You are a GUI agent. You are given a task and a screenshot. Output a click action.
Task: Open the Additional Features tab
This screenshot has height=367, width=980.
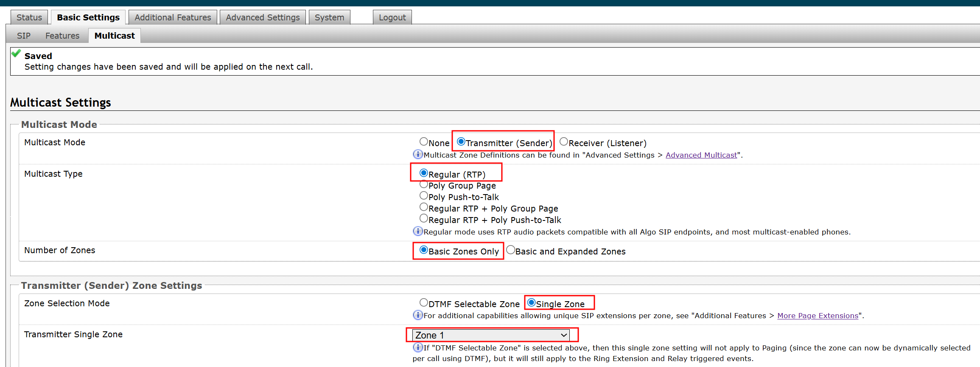coord(173,17)
